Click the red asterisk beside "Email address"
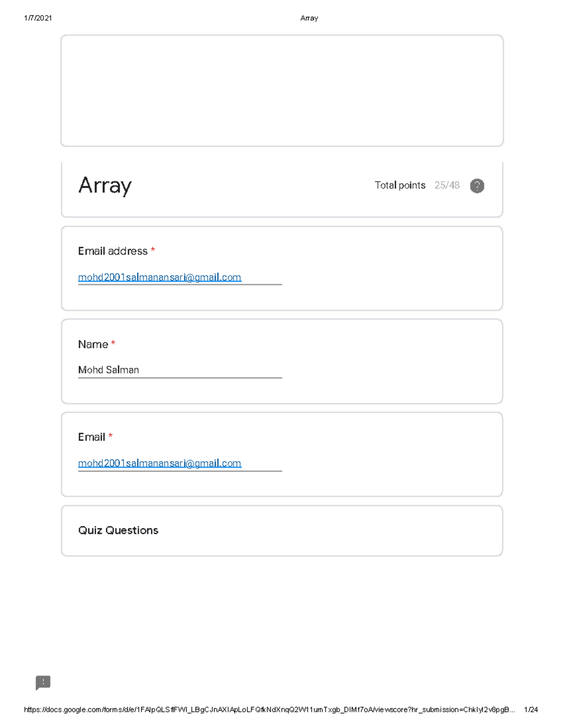Viewport: 563px width, 728px height. [153, 250]
